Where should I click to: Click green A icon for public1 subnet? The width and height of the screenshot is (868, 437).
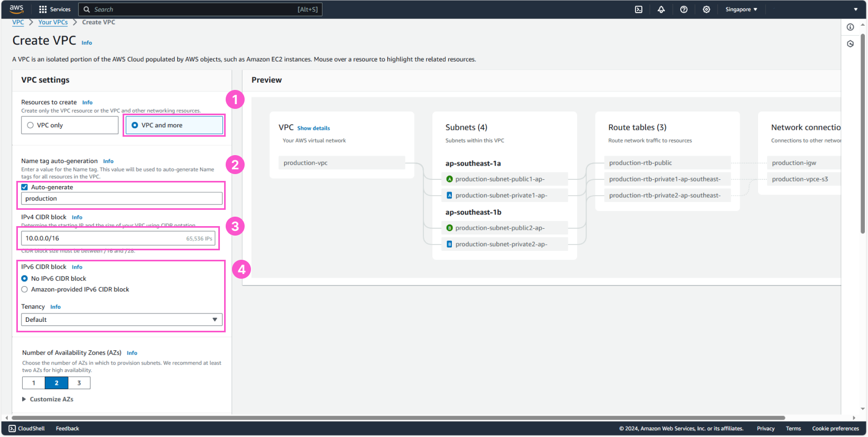point(449,179)
